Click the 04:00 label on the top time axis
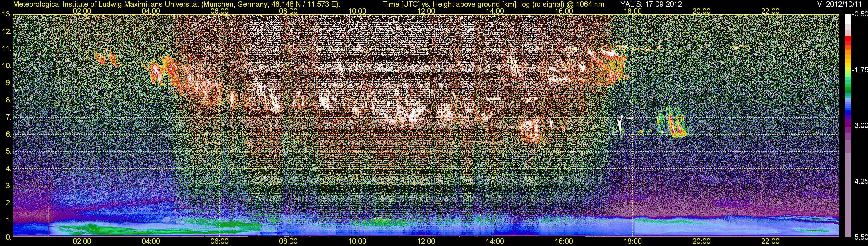This screenshot has width=868, height=246. pyautogui.click(x=151, y=11)
